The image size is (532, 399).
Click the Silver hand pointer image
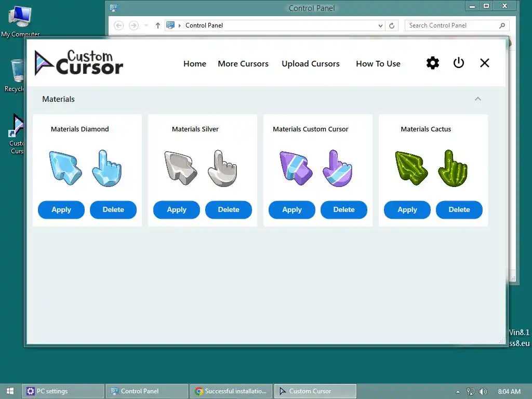(222, 168)
